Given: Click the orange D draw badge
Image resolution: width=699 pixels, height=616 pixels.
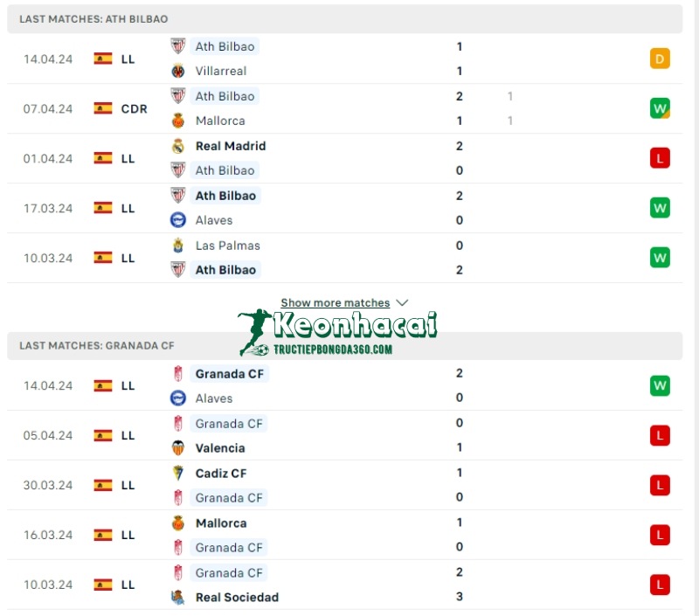Looking at the screenshot, I should [661, 59].
